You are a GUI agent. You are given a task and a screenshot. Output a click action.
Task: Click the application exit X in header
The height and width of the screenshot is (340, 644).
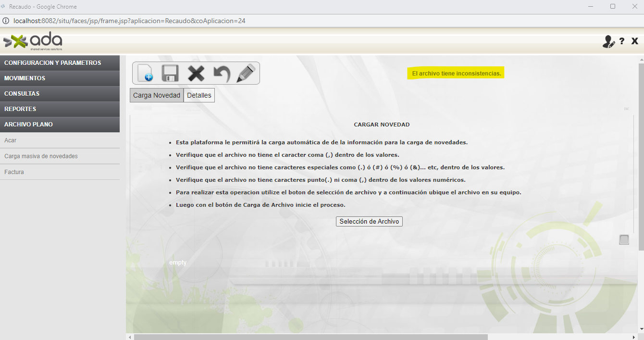point(635,41)
